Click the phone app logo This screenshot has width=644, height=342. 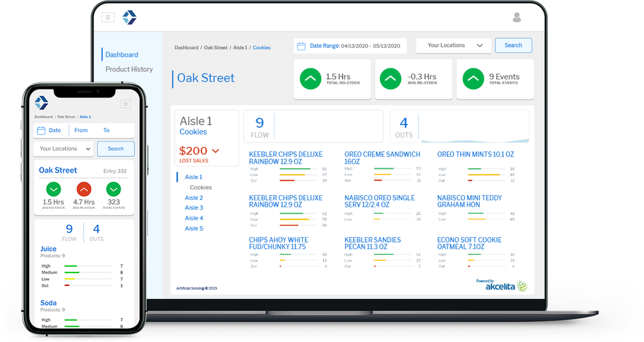(x=41, y=102)
